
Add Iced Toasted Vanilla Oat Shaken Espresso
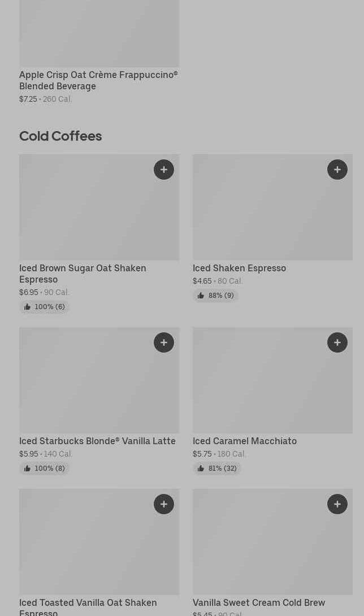164,504
